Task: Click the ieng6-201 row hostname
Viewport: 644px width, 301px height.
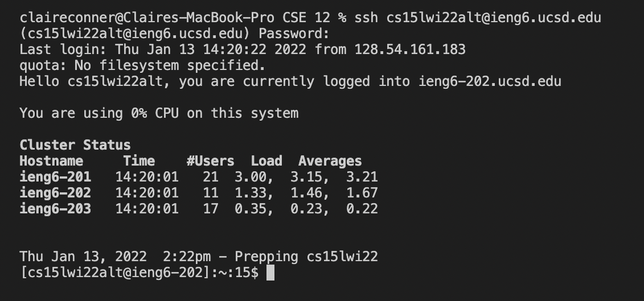Action: click(55, 177)
